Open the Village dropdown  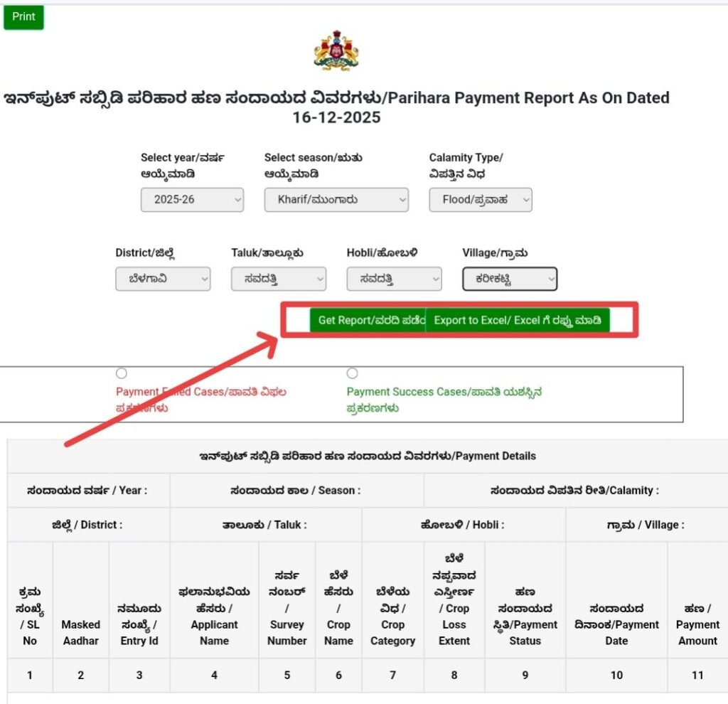510,279
